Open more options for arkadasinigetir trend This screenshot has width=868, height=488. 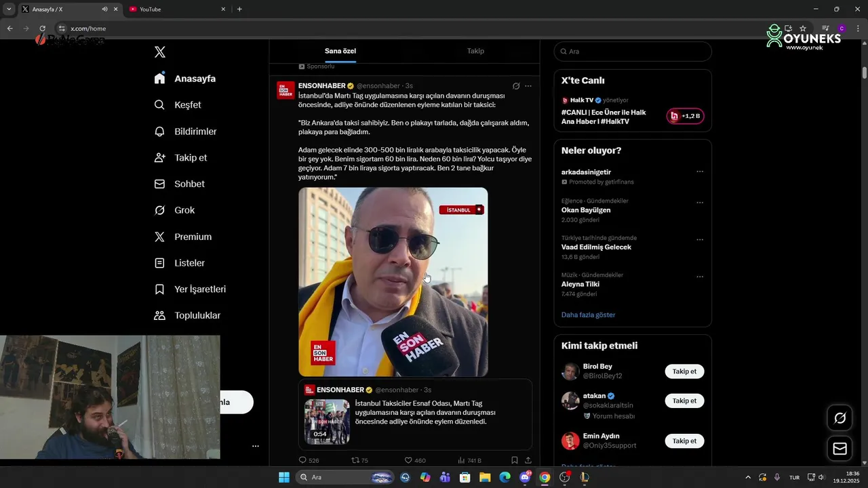[700, 172]
